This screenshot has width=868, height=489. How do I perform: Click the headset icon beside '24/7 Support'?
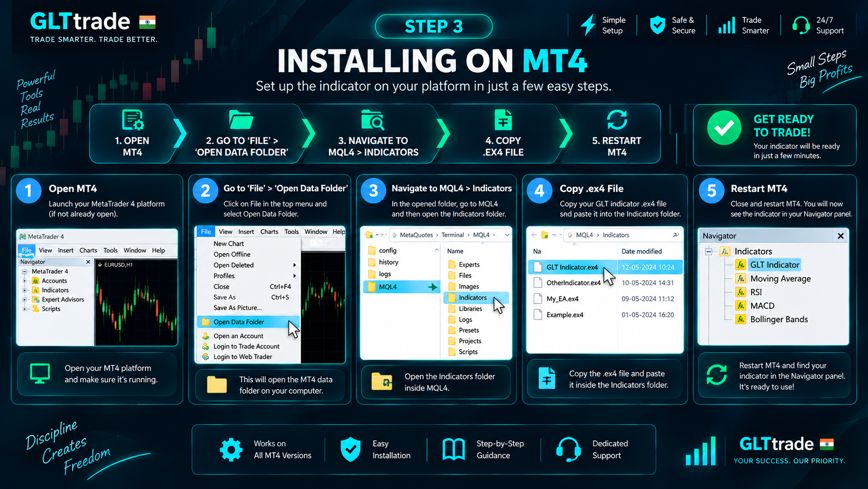pos(801,25)
